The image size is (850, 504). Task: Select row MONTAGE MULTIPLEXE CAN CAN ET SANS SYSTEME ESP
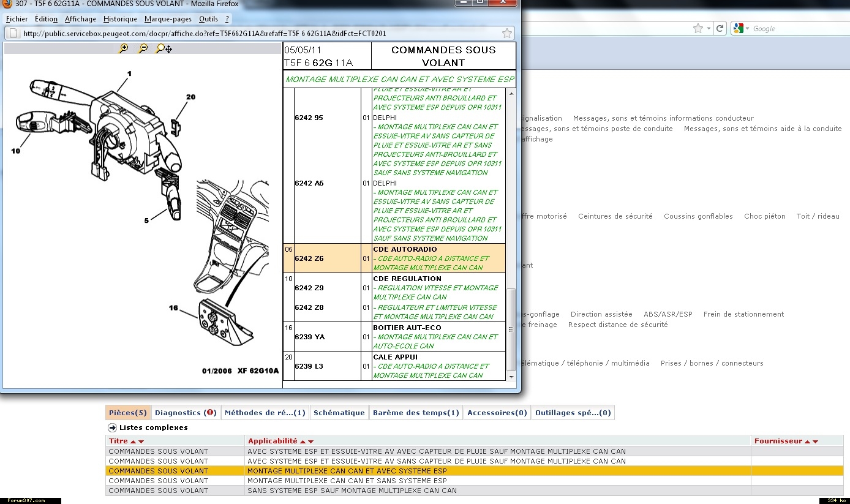point(475,481)
